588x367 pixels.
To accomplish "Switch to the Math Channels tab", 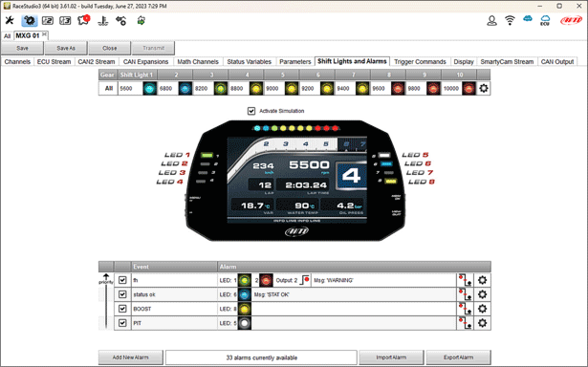I will 198,61.
